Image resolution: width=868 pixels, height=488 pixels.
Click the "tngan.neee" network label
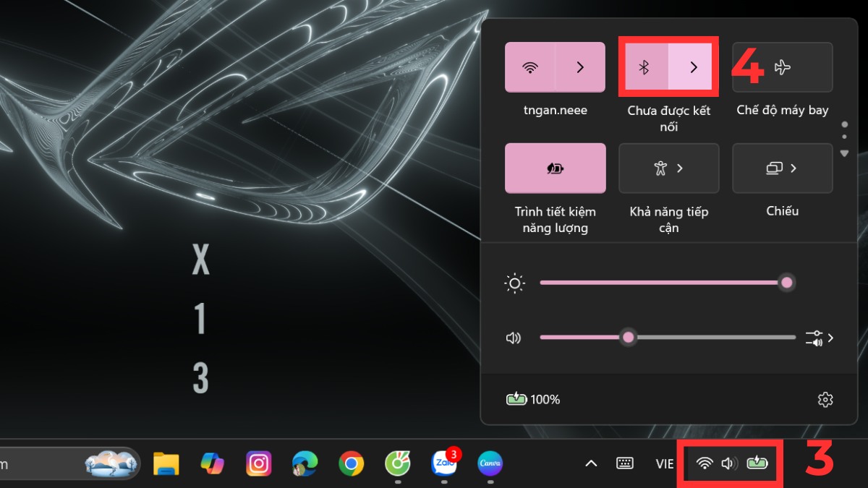(x=556, y=111)
